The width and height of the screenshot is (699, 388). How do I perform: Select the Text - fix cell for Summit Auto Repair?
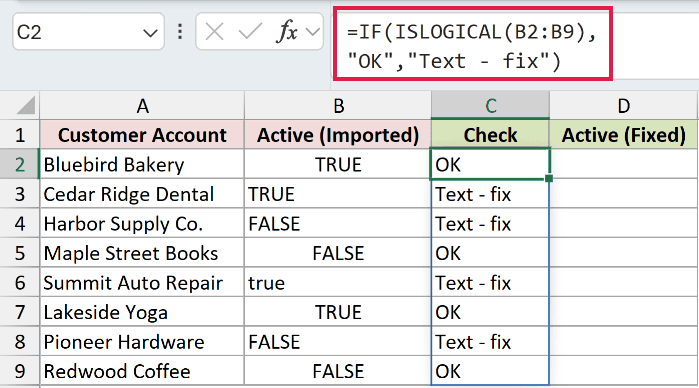click(490, 283)
